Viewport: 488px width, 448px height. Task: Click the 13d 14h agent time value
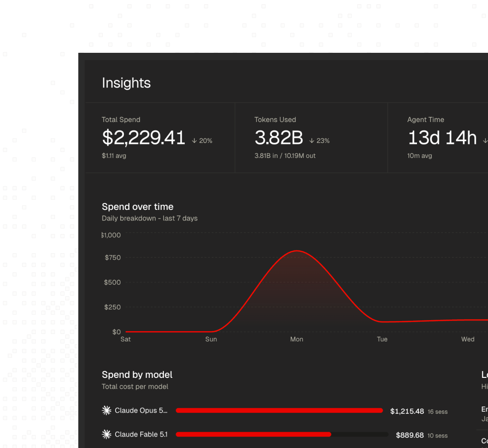tap(442, 137)
